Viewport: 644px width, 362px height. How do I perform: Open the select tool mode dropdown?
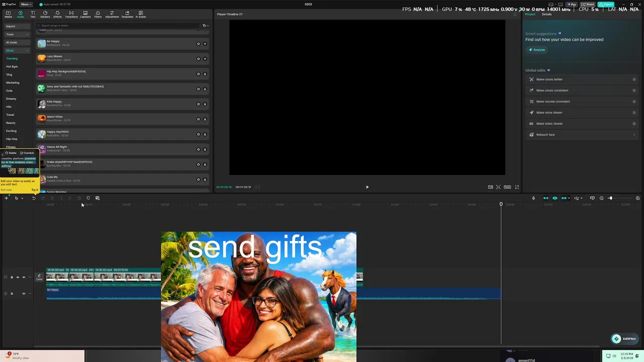pyautogui.click(x=22, y=198)
